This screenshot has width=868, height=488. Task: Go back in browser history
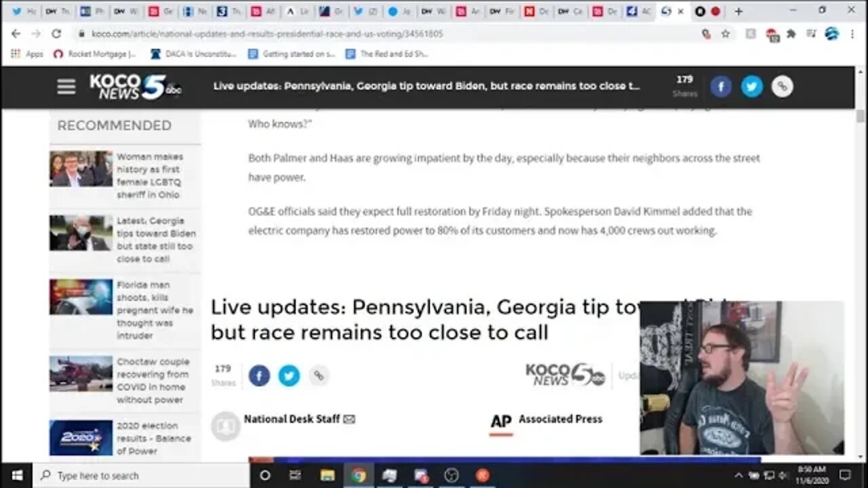tap(16, 33)
